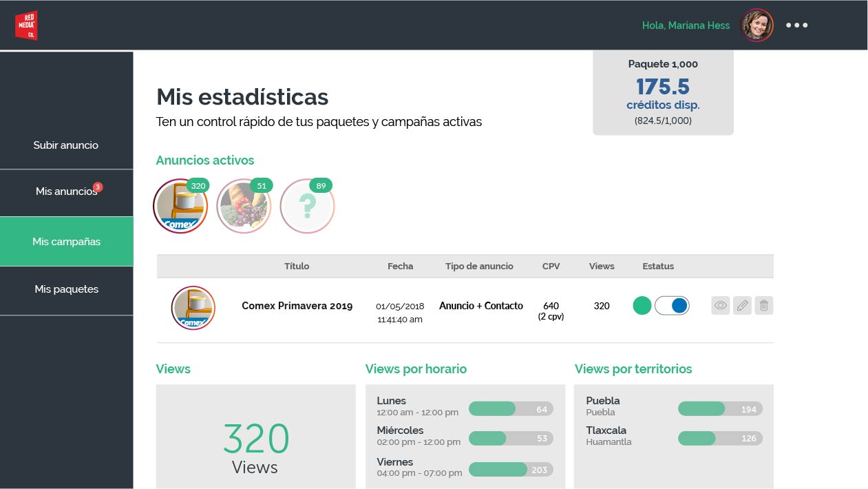The width and height of the screenshot is (868, 489).
Task: Toggle the Comex Primavera 2019 status switch
Action: (x=671, y=306)
